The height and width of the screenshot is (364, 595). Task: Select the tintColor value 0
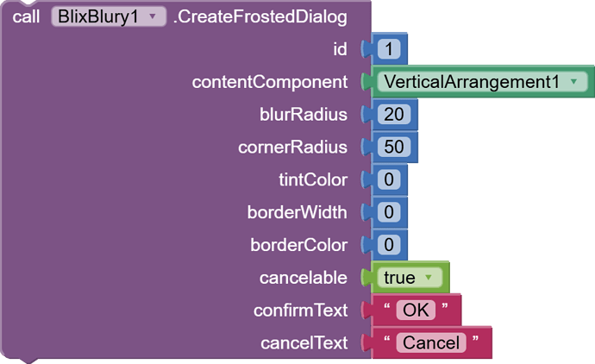pyautogui.click(x=389, y=179)
